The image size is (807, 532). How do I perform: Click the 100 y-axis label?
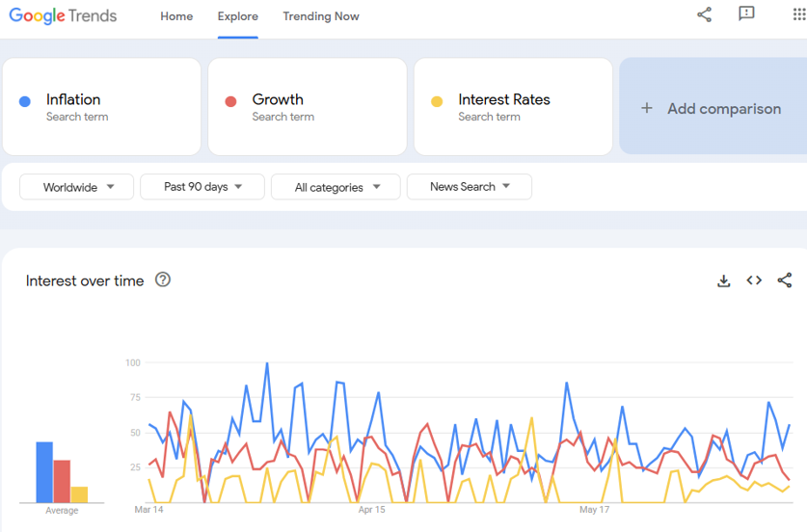[x=133, y=362]
